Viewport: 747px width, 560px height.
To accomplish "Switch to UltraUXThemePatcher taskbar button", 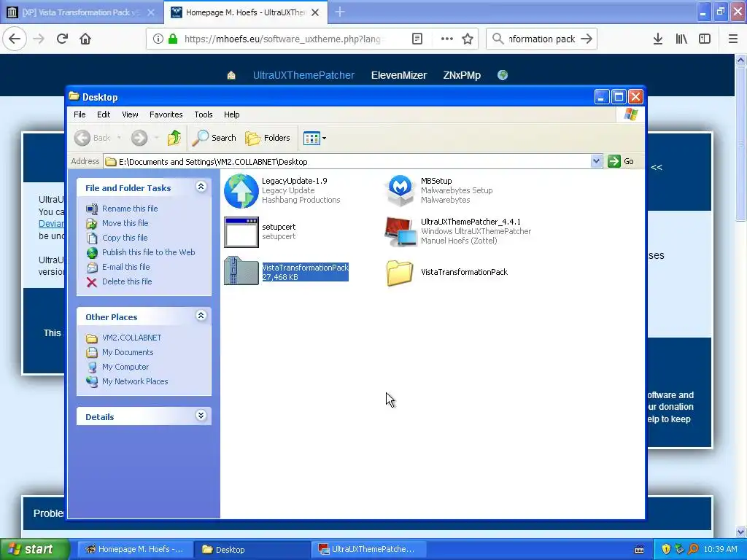I will tap(367, 549).
